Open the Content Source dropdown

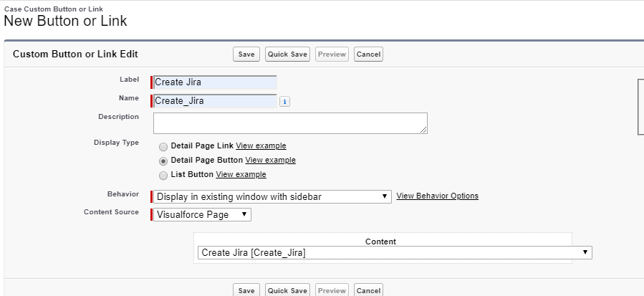tap(202, 214)
